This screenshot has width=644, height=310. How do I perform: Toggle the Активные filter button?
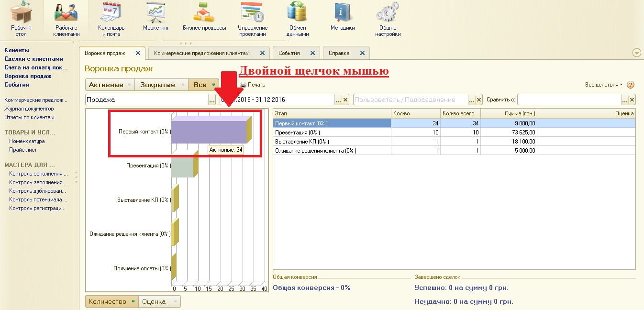pyautogui.click(x=110, y=85)
